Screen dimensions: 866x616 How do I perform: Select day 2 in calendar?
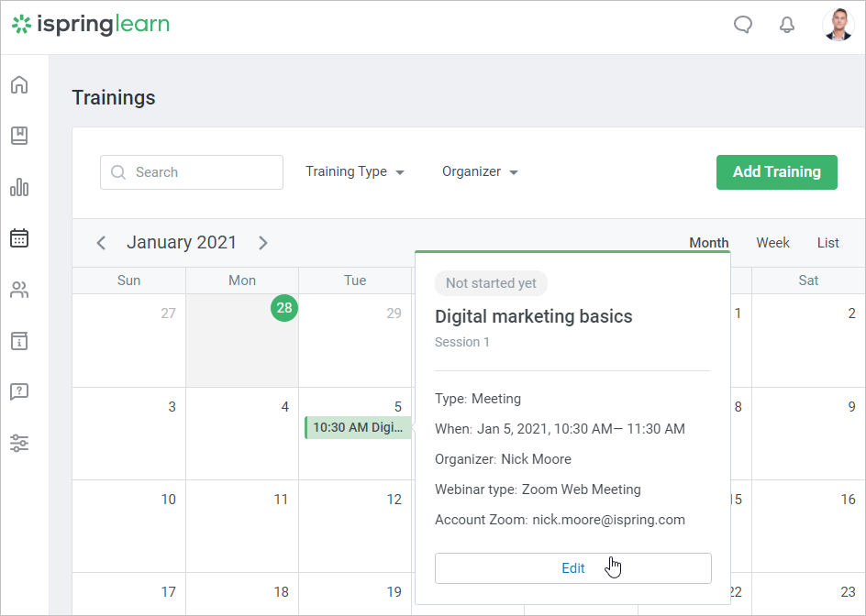coord(851,313)
